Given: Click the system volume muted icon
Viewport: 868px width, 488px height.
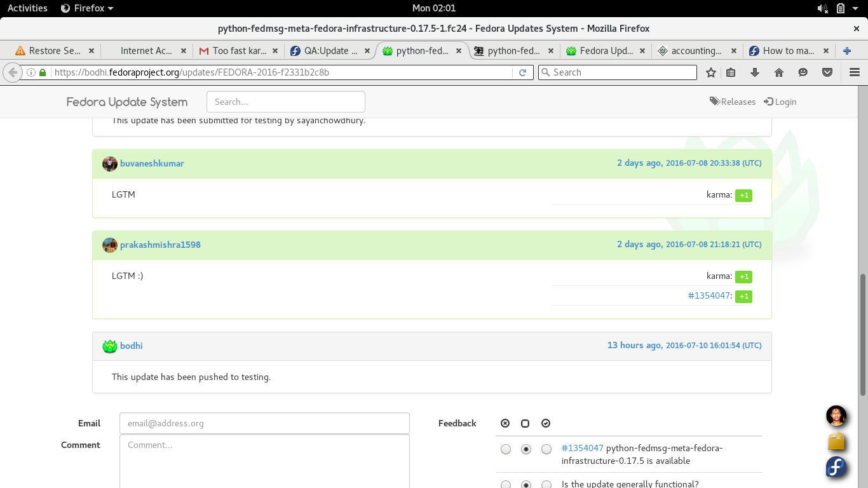Looking at the screenshot, I should tap(822, 8).
